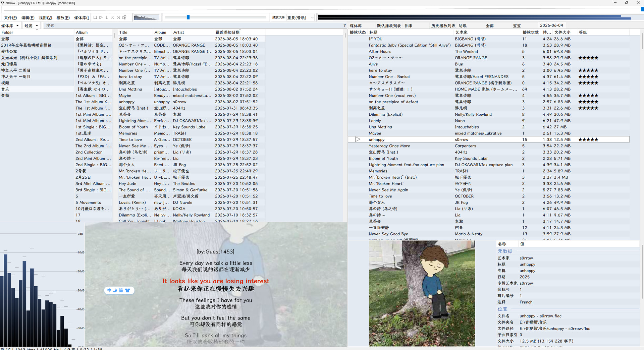Open the 视图(V) menu
The image size is (644, 350).
click(x=45, y=18)
